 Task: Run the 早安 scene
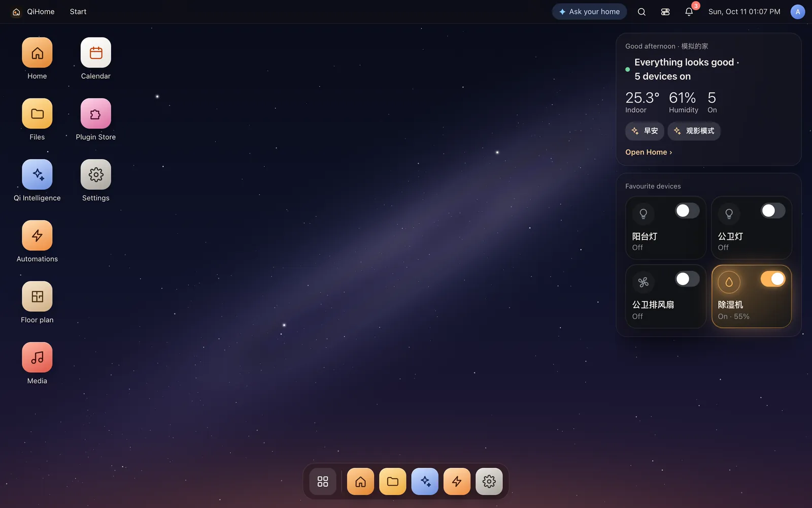pyautogui.click(x=645, y=131)
